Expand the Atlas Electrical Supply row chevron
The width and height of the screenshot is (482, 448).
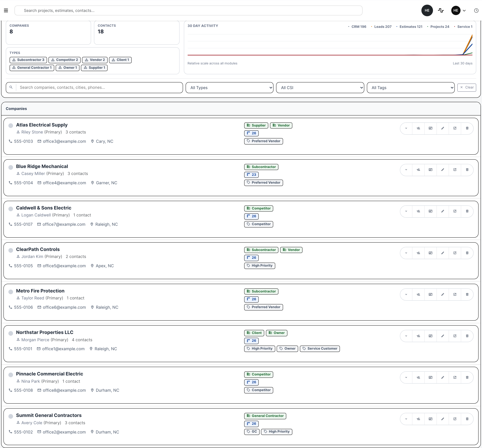pos(406,128)
